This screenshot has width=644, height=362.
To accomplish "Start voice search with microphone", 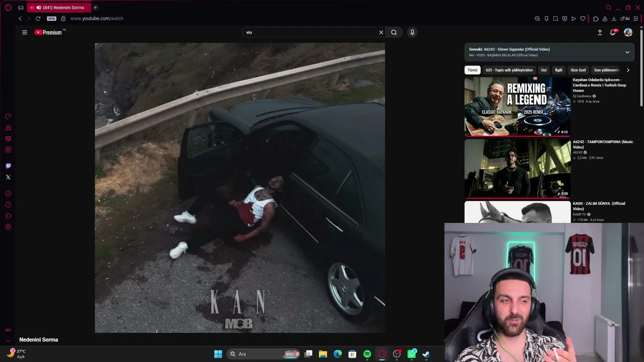I will tap(412, 32).
